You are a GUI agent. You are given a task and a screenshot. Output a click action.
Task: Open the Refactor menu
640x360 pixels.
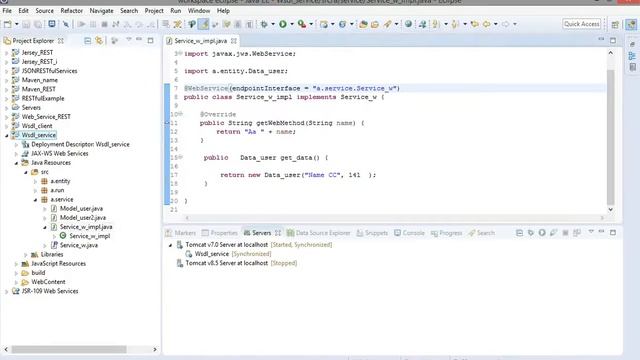[x=71, y=11]
